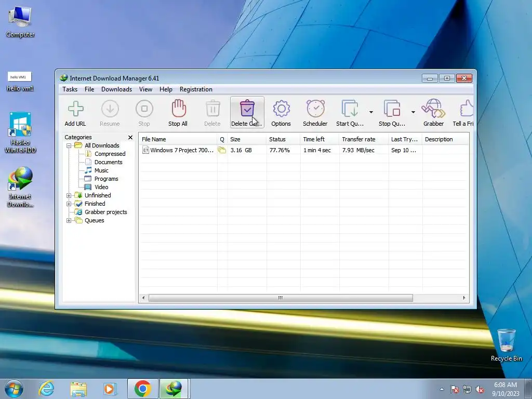Select the Grabber projects item
This screenshot has width=532, height=399.
click(x=105, y=212)
